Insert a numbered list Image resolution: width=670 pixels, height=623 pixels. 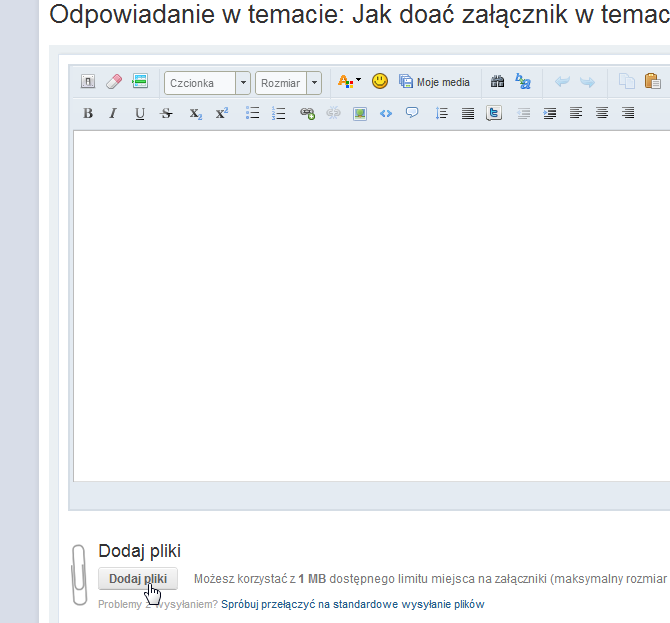click(x=279, y=113)
